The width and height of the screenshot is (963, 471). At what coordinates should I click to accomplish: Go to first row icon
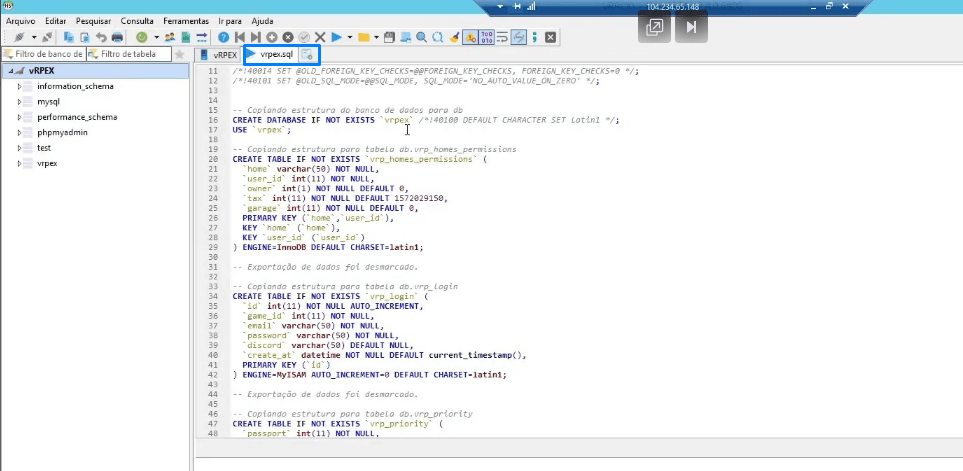(240, 37)
